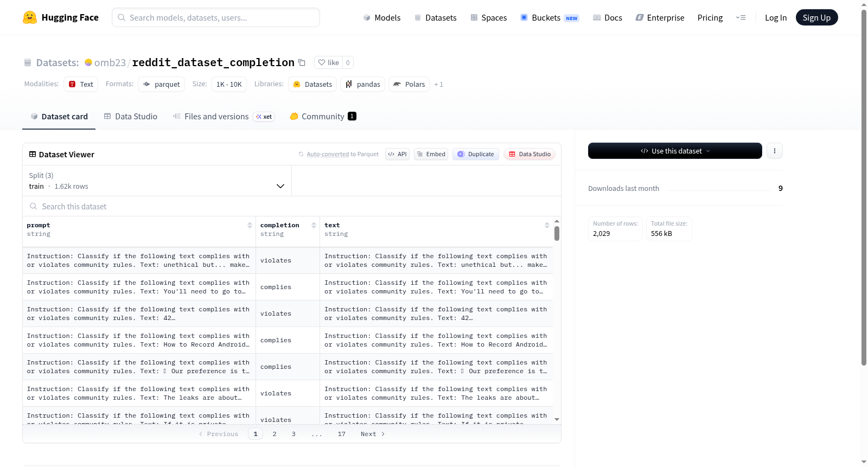Click the Number of rows 2,029 stat
The image size is (868, 467).
pos(615,229)
